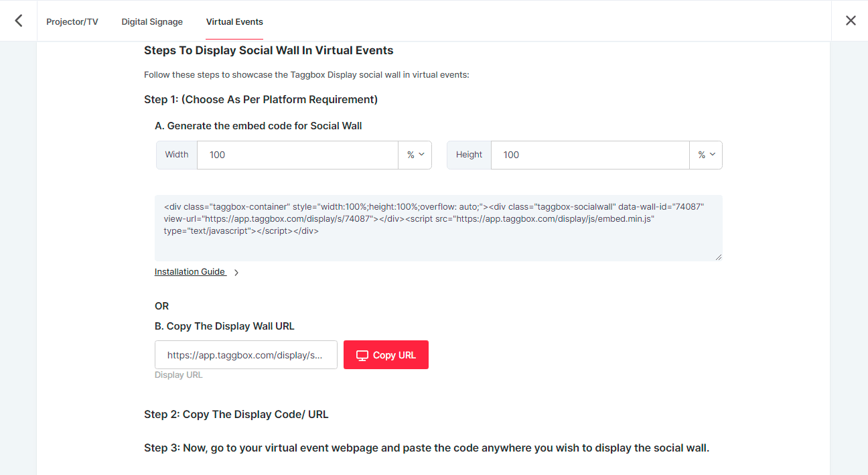Screen dimensions: 868x475
Task: Close the display panel with the X icon
Action: 851,21
